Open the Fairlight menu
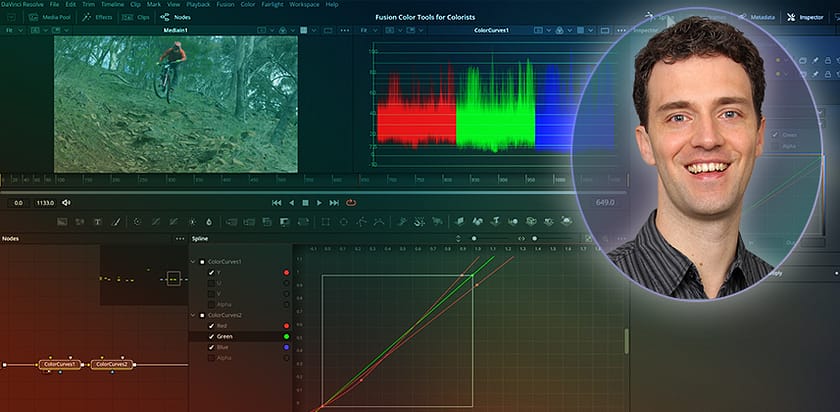Screen dimensions: 840x412 [272, 4]
